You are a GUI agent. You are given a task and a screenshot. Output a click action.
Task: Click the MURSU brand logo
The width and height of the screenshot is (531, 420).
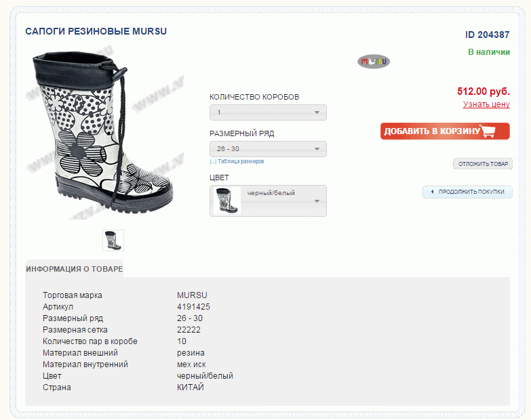tap(374, 62)
